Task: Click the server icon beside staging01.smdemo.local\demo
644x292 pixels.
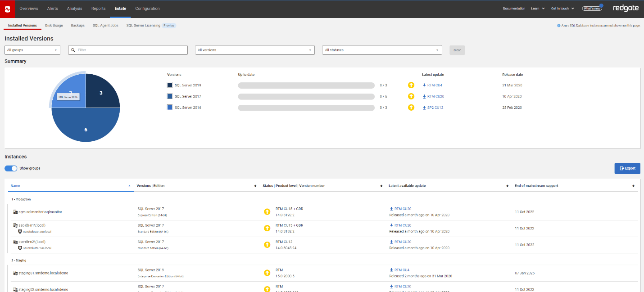Action: pos(15,273)
